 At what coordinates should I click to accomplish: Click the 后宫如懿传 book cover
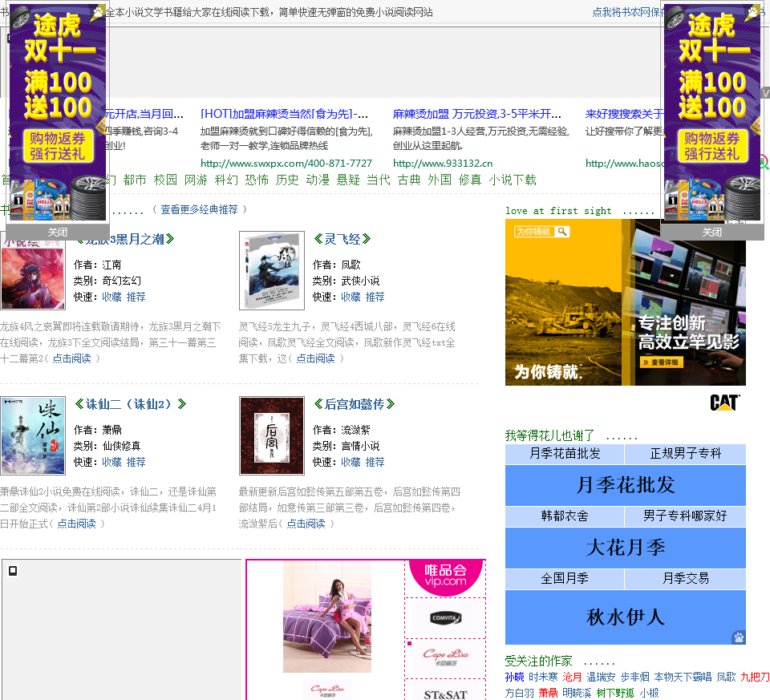[272, 435]
